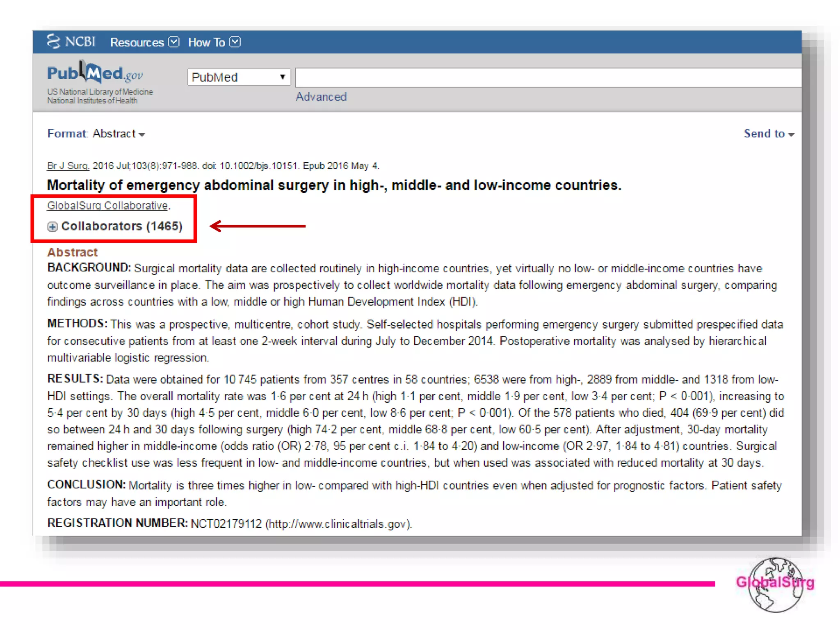Open the How To menu
840x630 pixels.
(x=206, y=42)
